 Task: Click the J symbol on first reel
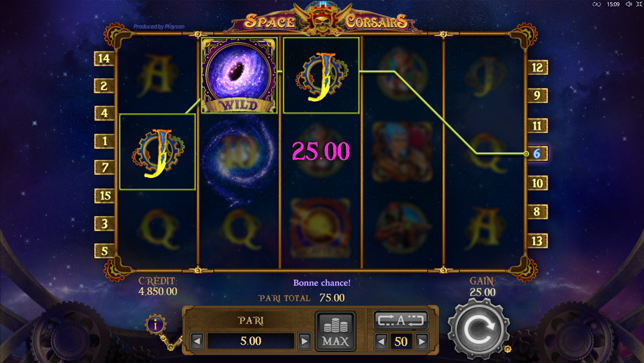157,152
